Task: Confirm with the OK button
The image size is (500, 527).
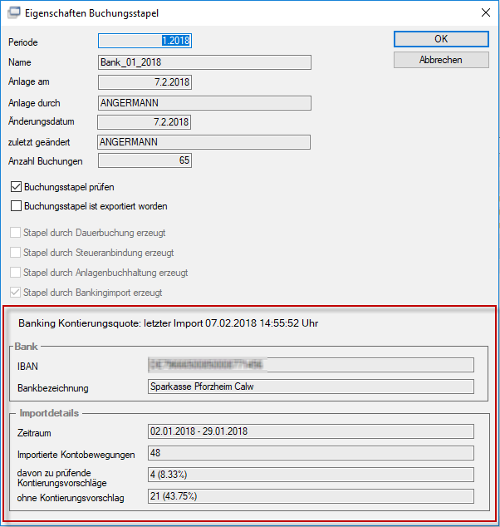Action: (x=441, y=39)
